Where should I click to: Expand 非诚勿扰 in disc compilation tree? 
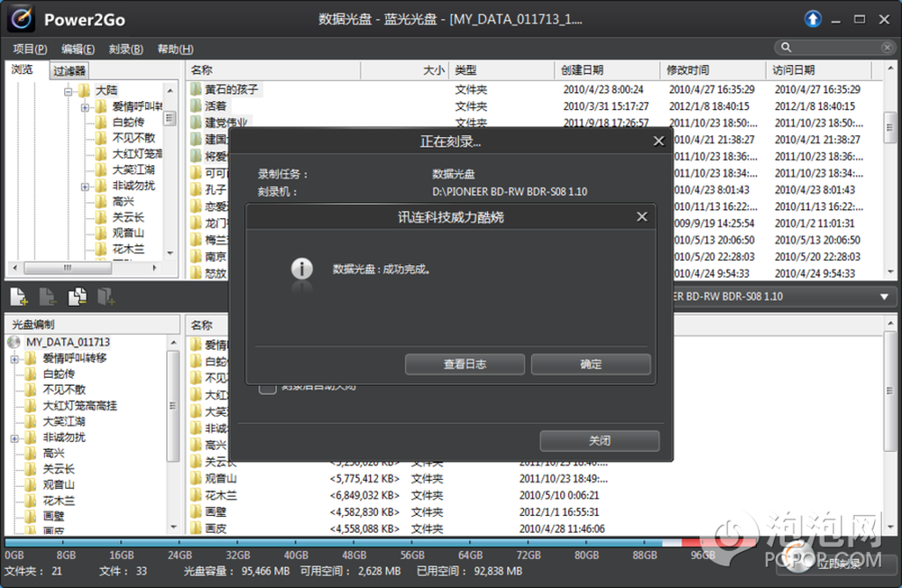click(14, 438)
